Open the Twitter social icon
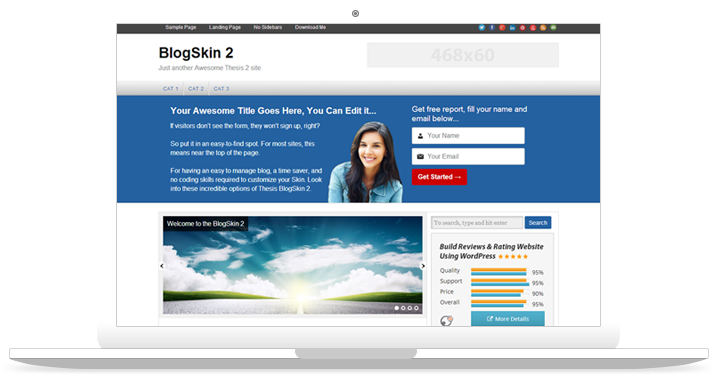 (x=482, y=28)
